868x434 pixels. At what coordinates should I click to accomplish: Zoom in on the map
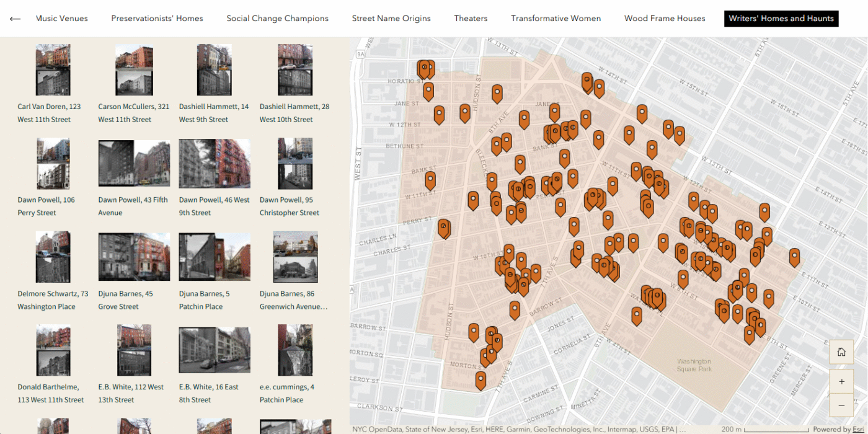tap(841, 381)
